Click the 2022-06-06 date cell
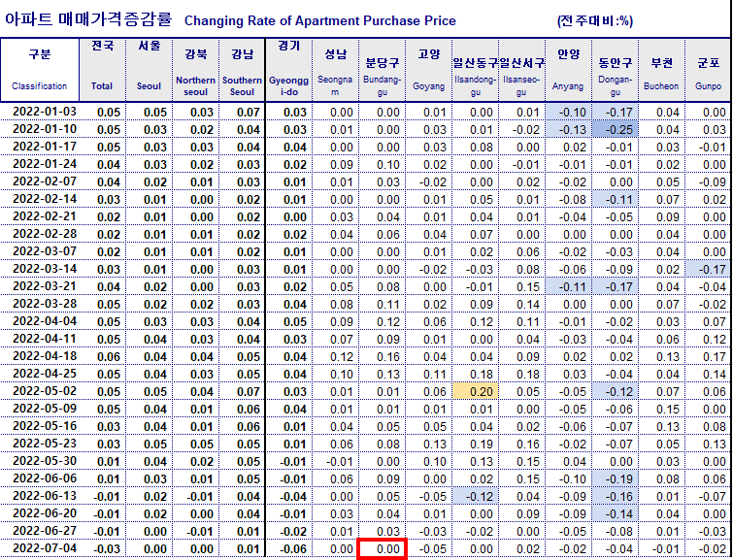 pyautogui.click(x=45, y=478)
